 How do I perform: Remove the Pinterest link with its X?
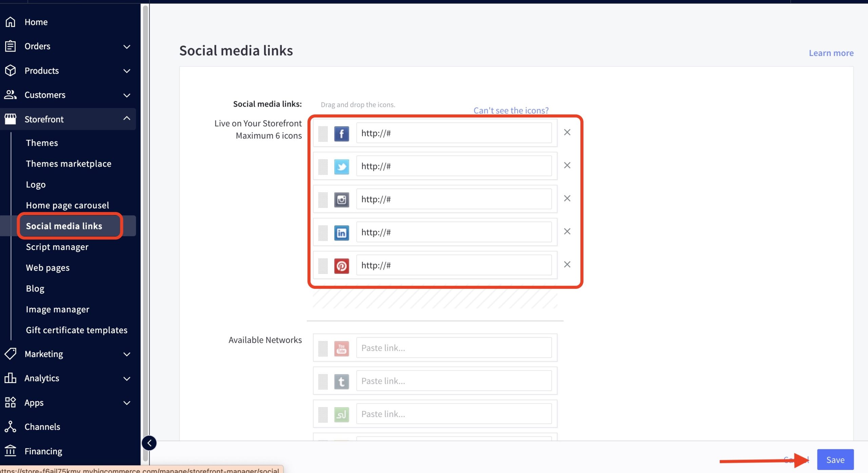point(567,264)
